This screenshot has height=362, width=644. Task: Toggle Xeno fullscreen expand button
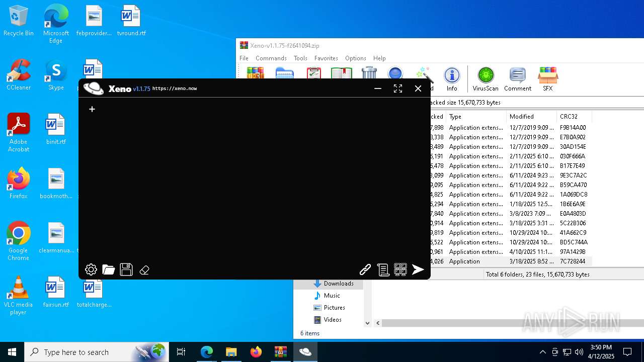[398, 88]
